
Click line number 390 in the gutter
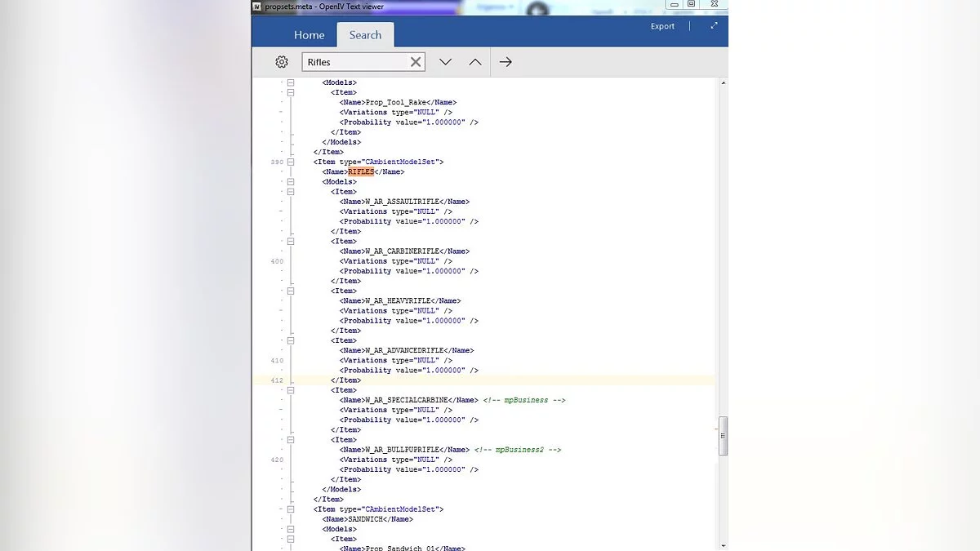click(x=277, y=162)
